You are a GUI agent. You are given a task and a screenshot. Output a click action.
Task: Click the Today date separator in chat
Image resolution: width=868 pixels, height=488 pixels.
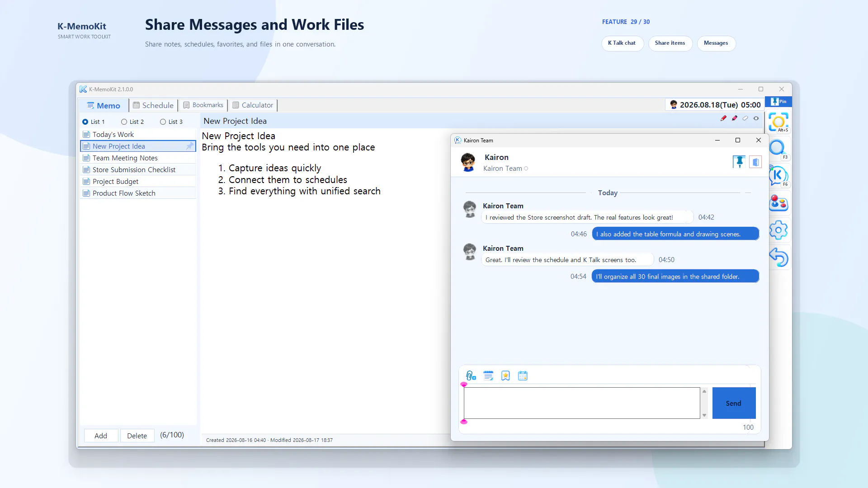(x=608, y=193)
